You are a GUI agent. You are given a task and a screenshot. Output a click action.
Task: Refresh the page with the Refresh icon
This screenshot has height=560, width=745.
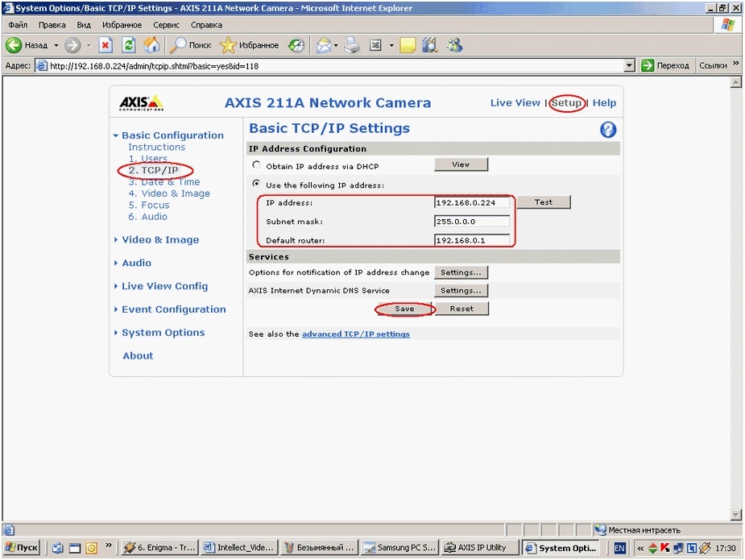129,45
